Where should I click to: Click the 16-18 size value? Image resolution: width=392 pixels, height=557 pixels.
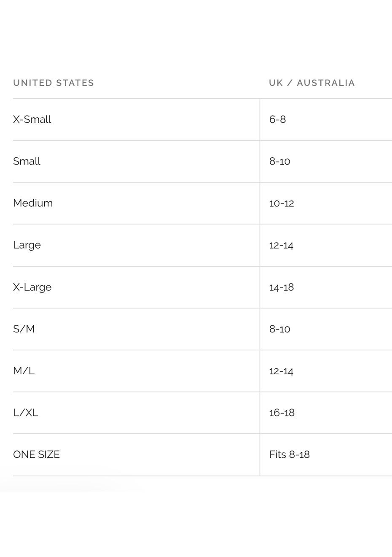(282, 413)
